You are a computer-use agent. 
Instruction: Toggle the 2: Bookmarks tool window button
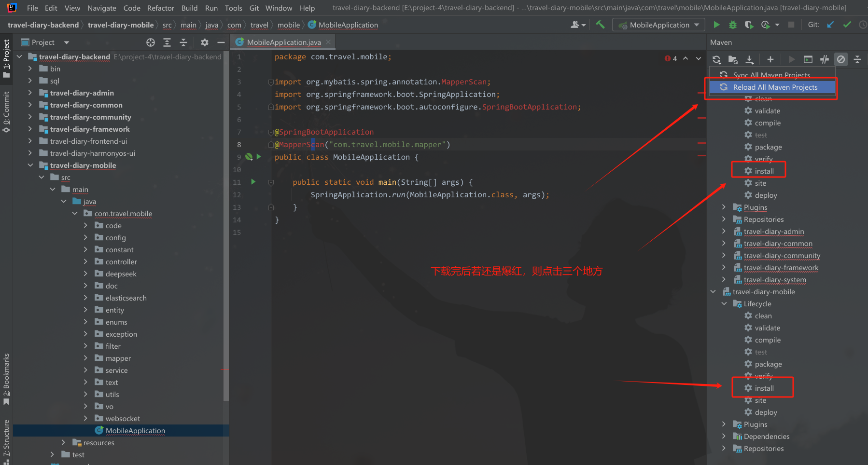pyautogui.click(x=6, y=379)
